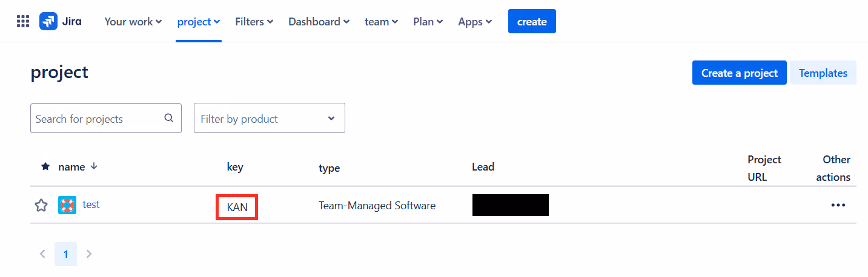Screen dimensions: 868x277
Task: Open the Your work menu
Action: click(x=133, y=22)
